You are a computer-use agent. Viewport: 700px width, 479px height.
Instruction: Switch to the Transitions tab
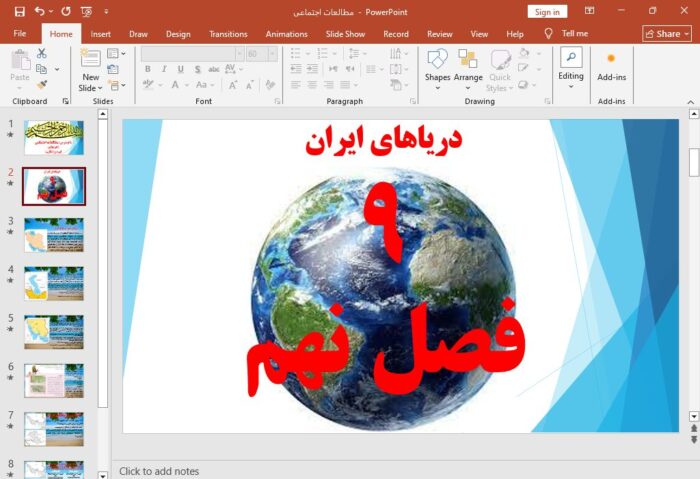[228, 34]
